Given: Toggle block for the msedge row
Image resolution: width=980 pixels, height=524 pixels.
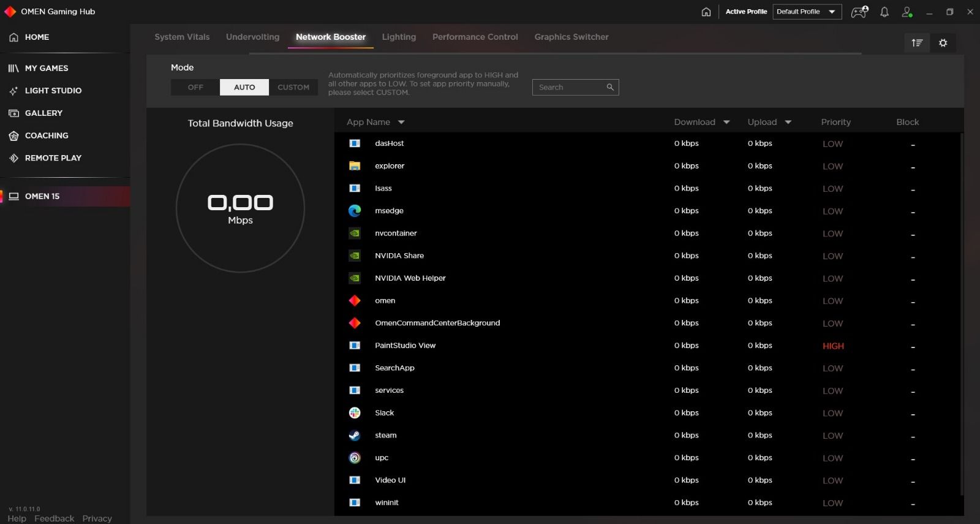Looking at the screenshot, I should pos(913,212).
